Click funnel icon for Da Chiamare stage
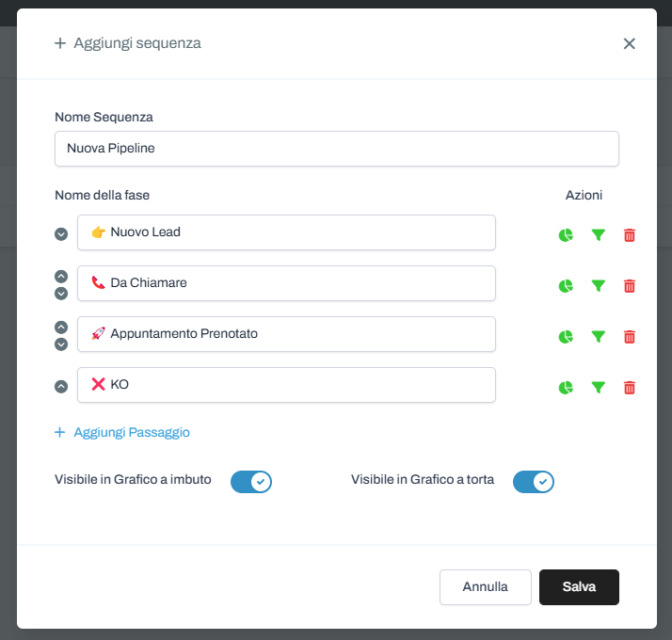 (598, 286)
